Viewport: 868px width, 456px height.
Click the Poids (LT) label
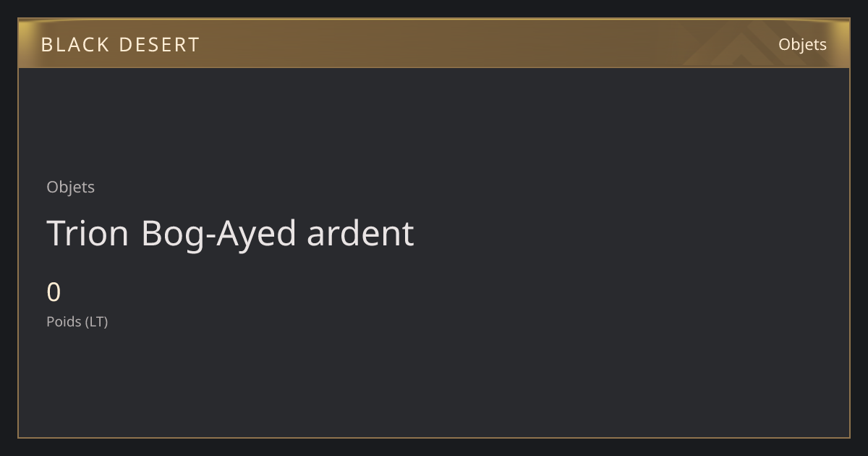77,321
